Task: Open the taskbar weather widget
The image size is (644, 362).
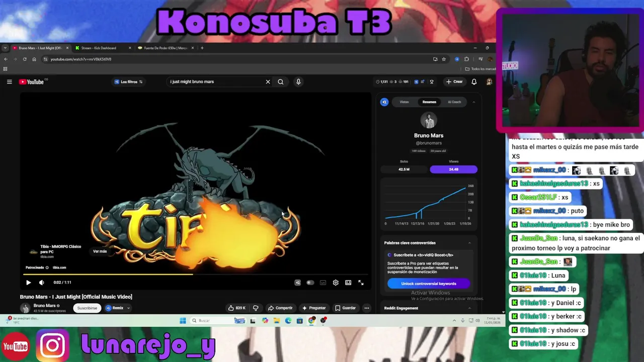Action: [x=23, y=320]
